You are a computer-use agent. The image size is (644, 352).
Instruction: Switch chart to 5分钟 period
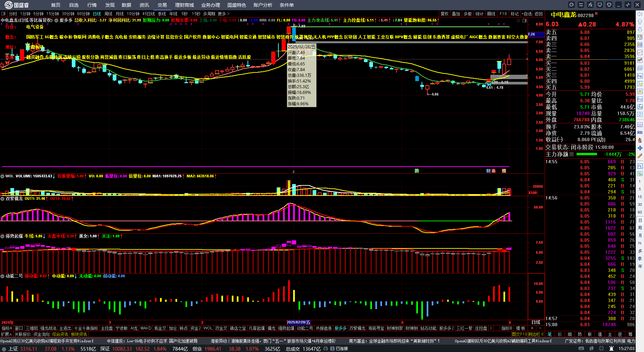(x=38, y=14)
